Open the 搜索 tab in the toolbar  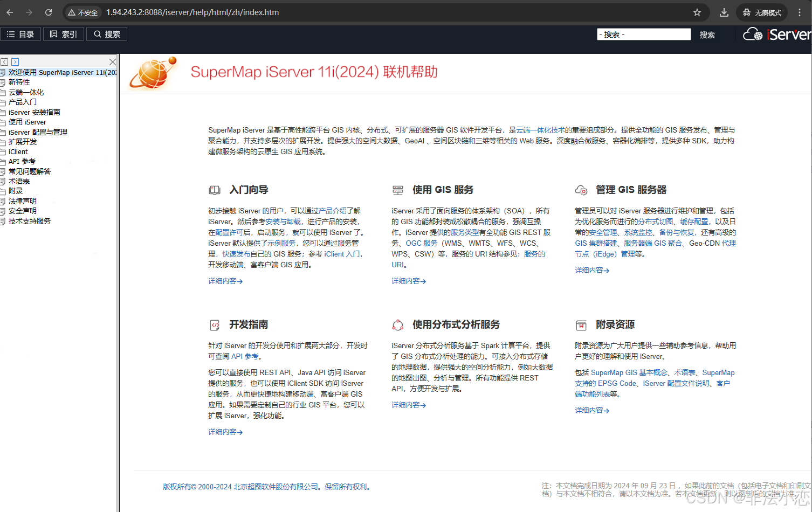107,34
